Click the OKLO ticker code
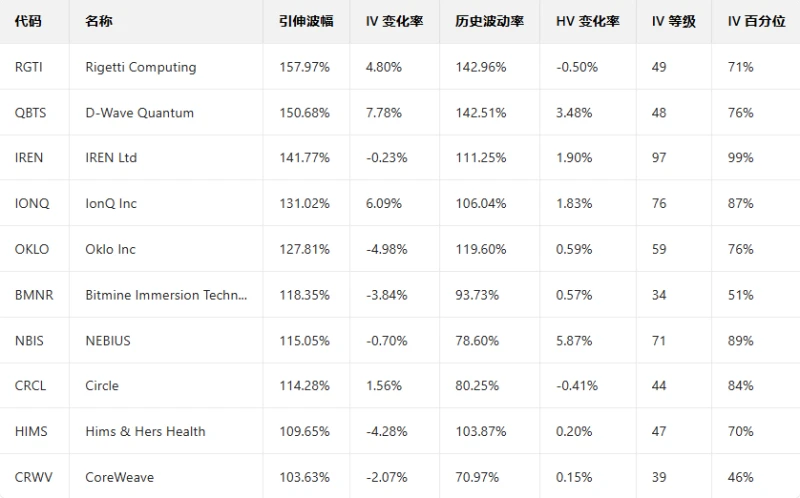This screenshot has width=800, height=498. 32,249
